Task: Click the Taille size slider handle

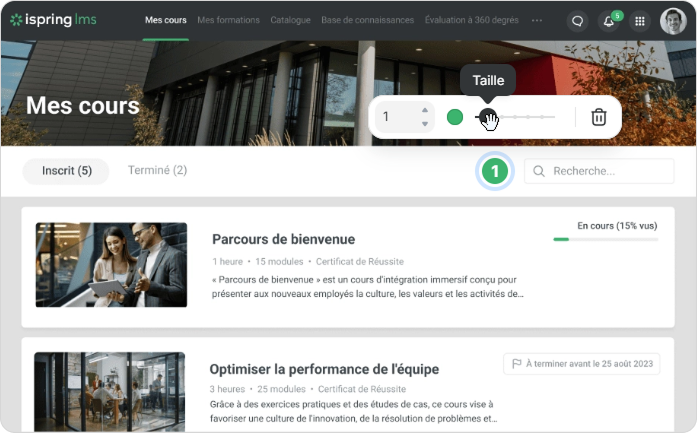Action: point(487,117)
